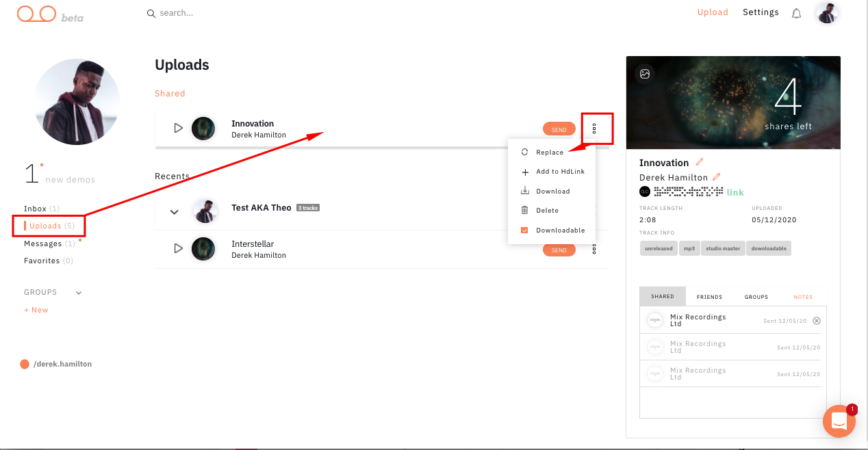Open Upload in the top navigation

pos(713,12)
